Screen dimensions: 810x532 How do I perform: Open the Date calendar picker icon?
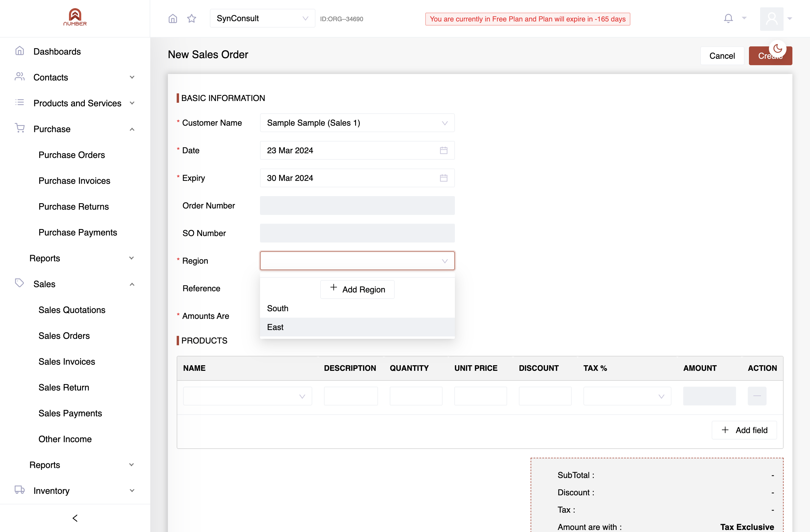(443, 150)
